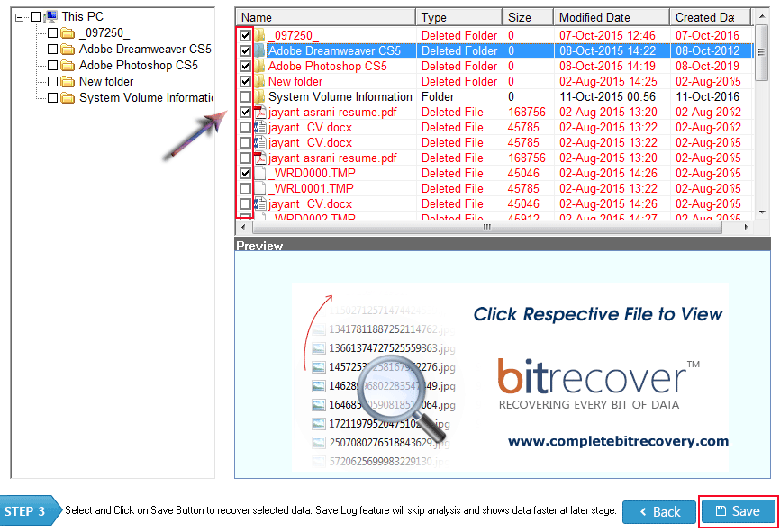The width and height of the screenshot is (780, 532).
Task: Select New folder in left tree
Action: tap(106, 82)
